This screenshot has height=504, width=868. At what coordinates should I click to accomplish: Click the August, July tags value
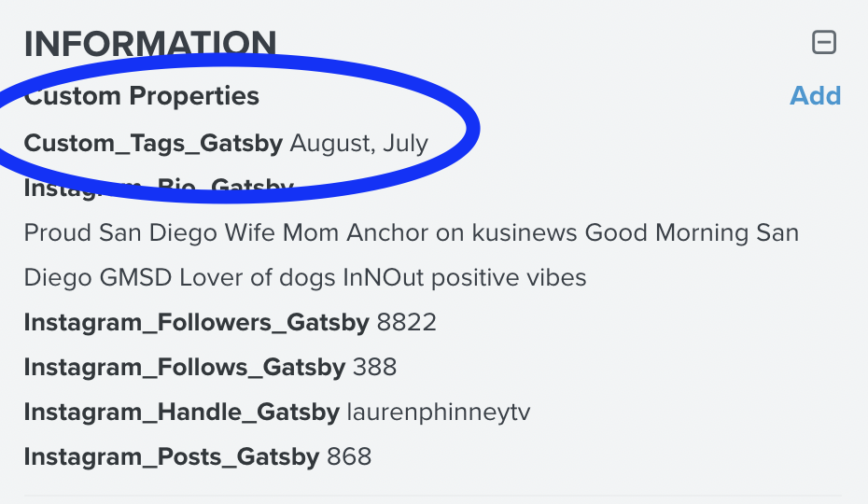(x=358, y=144)
